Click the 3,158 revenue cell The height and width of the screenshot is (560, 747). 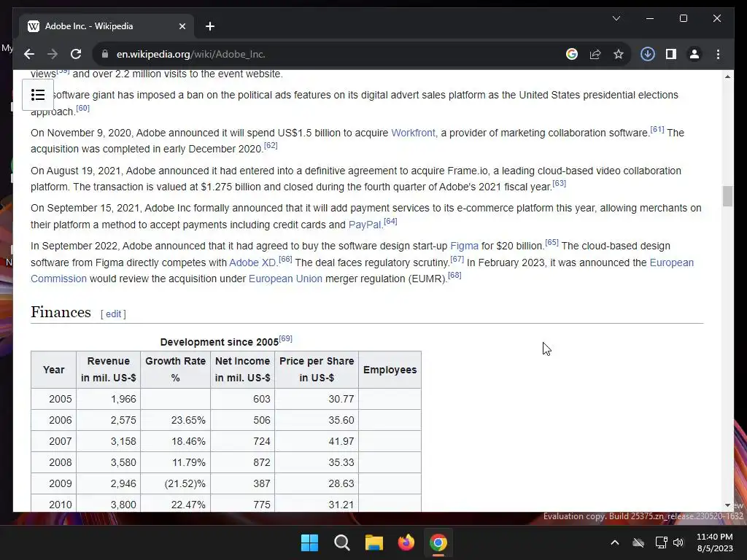tap(109, 441)
